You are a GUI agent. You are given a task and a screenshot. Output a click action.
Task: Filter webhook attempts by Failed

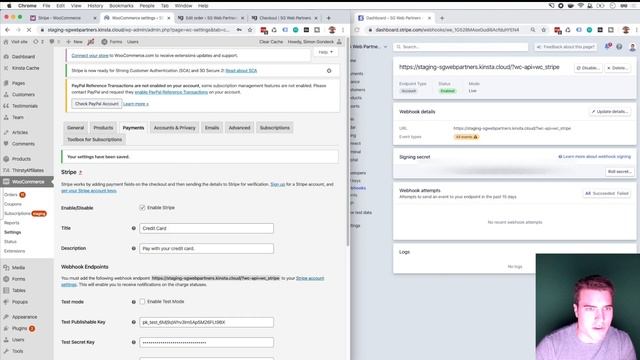623,193
